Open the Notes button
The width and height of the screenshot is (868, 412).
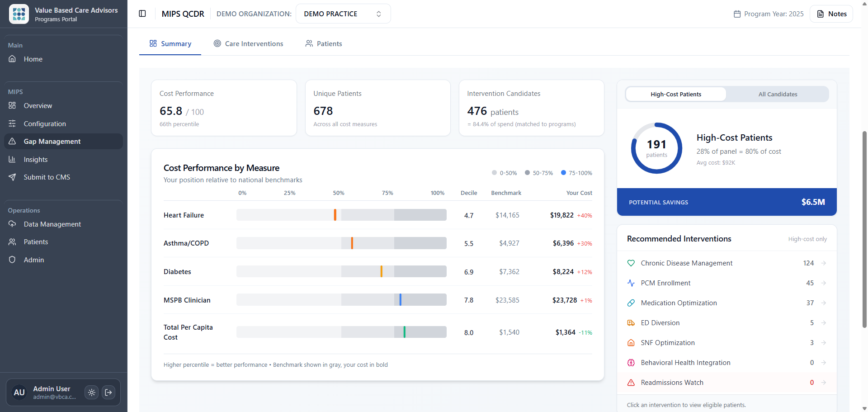tap(831, 14)
